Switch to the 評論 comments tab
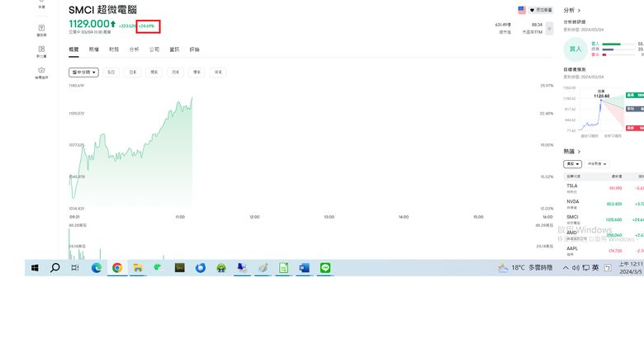This screenshot has width=644, height=362. click(x=194, y=49)
